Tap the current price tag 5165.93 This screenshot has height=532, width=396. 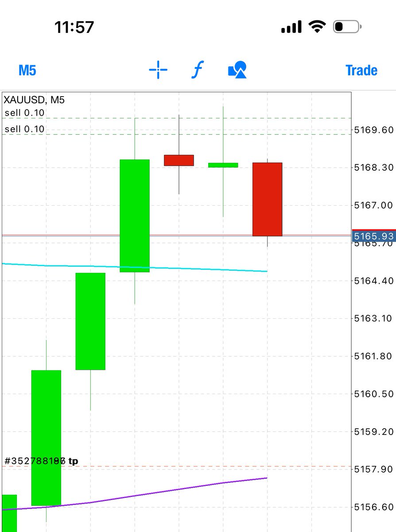(373, 236)
